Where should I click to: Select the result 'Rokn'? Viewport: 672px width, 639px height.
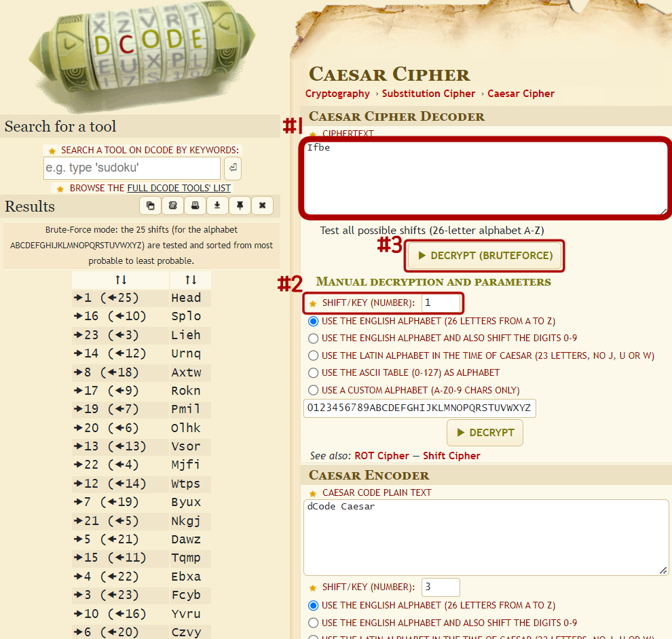[186, 391]
